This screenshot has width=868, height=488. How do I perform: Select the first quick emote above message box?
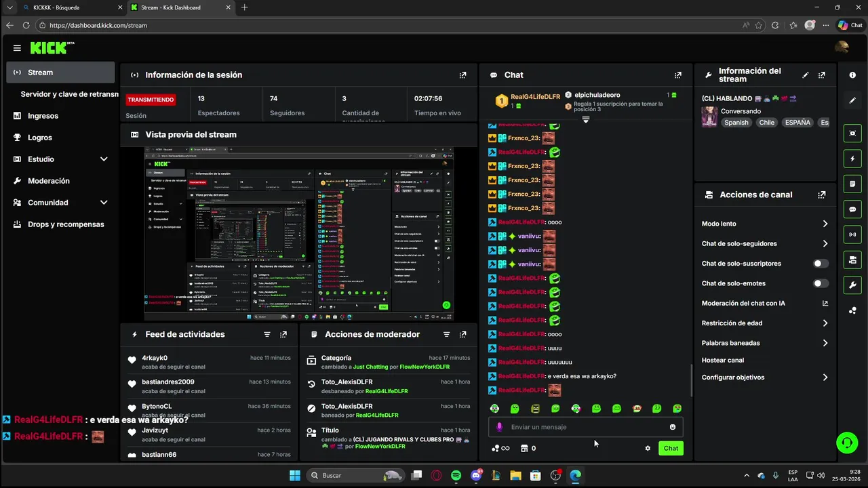(494, 409)
